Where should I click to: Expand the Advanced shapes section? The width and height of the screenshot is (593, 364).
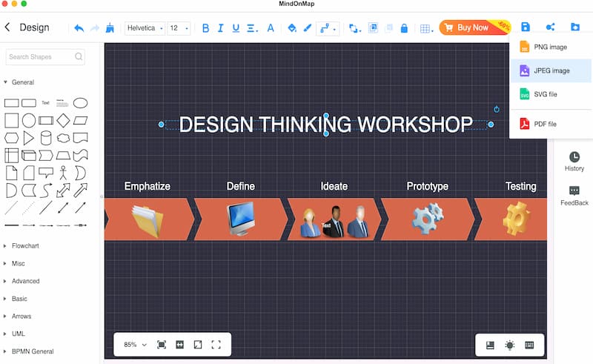21,281
